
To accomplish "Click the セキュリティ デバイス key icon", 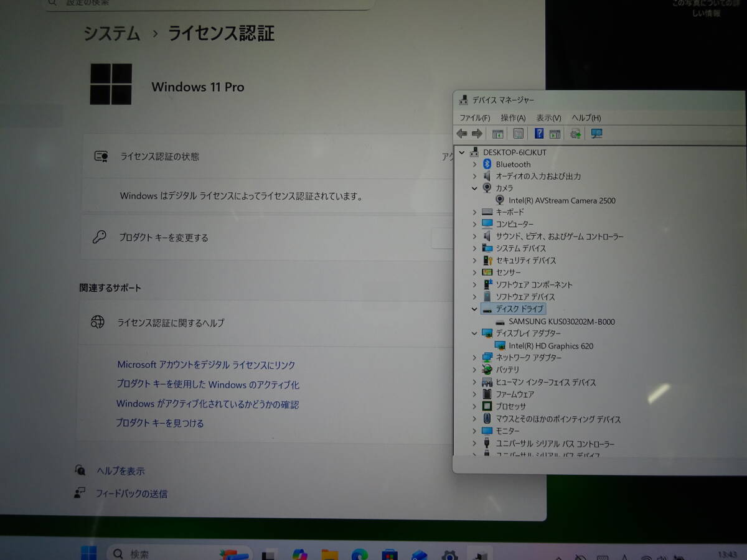I will coord(487,260).
